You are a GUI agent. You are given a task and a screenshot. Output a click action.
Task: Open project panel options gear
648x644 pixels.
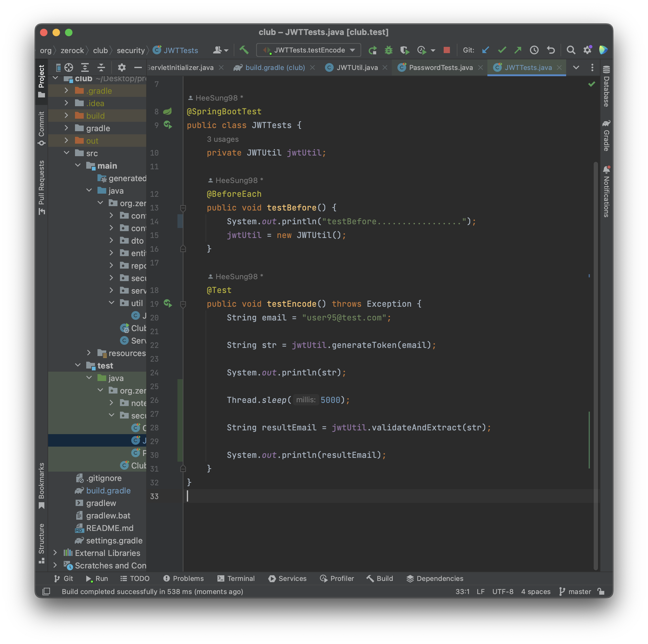[x=122, y=67]
